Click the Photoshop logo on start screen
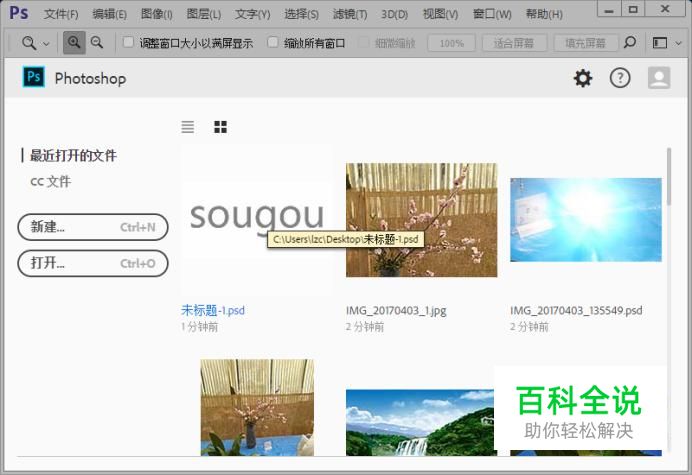The width and height of the screenshot is (692, 475). [x=34, y=77]
